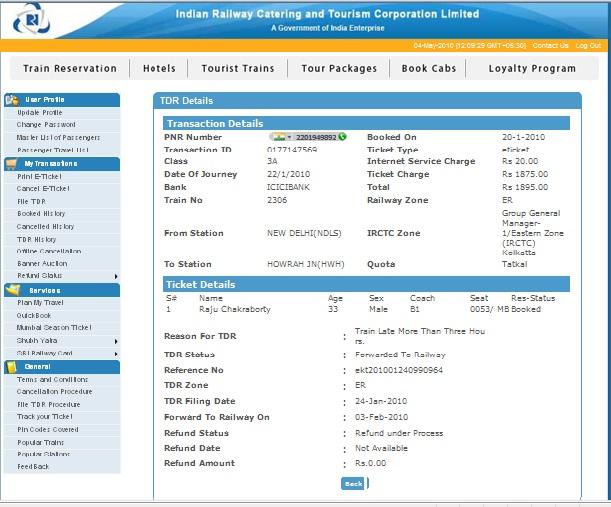Click passenger name Raju Chakraborty
The height and width of the screenshot is (507, 611).
click(235, 309)
